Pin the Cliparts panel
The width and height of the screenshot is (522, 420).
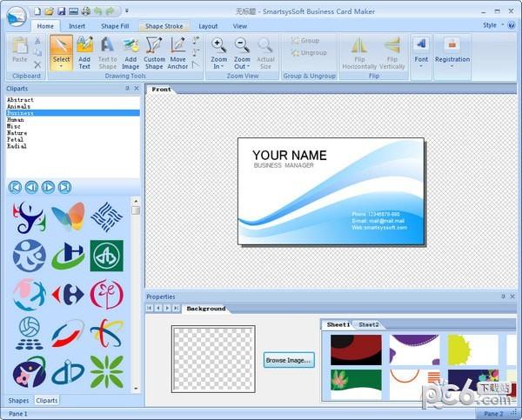pos(127,88)
